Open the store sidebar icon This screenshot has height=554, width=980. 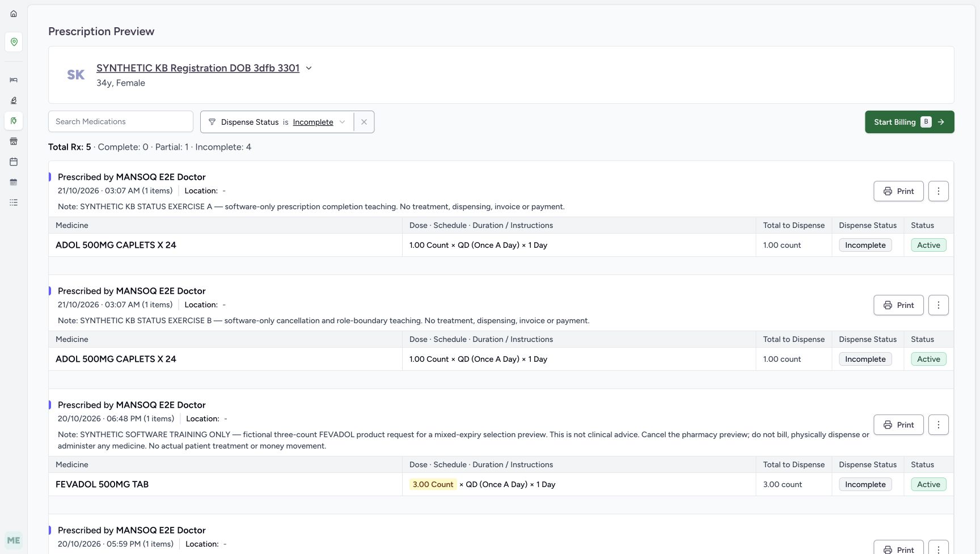tap(14, 141)
